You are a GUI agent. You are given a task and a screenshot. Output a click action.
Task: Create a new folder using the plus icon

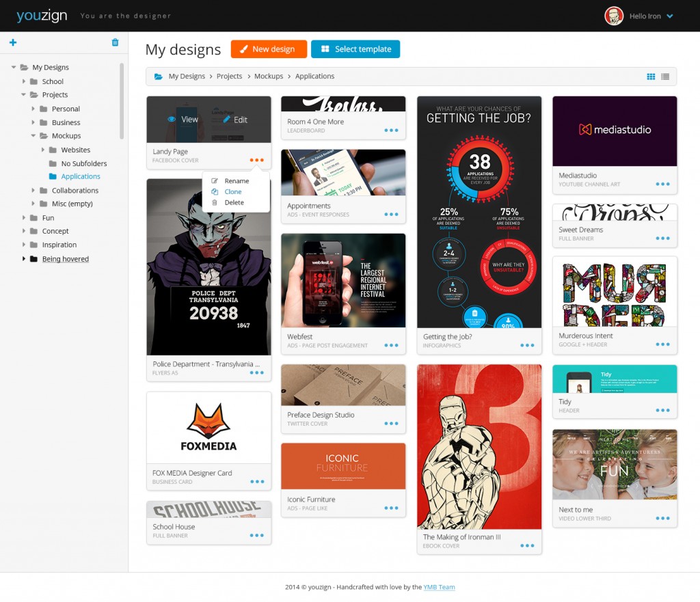point(12,42)
